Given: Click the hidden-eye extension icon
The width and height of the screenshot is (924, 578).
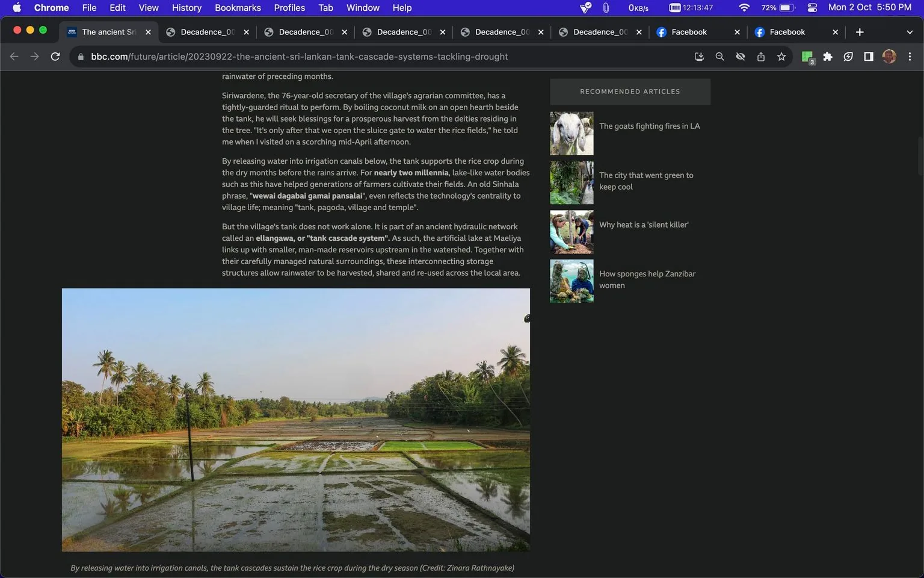Looking at the screenshot, I should 740,56.
